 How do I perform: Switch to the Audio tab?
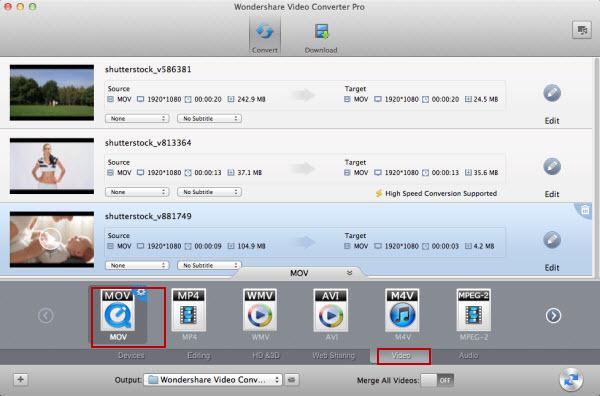[x=468, y=355]
